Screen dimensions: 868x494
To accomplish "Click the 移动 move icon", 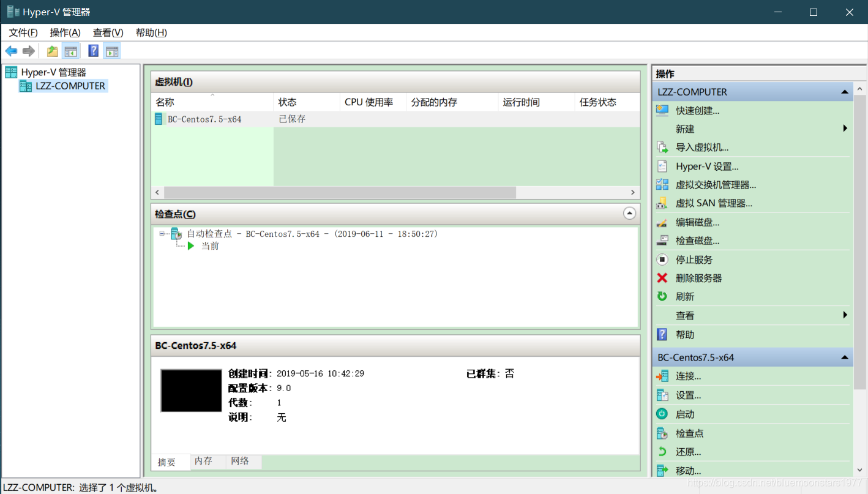I will pyautogui.click(x=662, y=471).
